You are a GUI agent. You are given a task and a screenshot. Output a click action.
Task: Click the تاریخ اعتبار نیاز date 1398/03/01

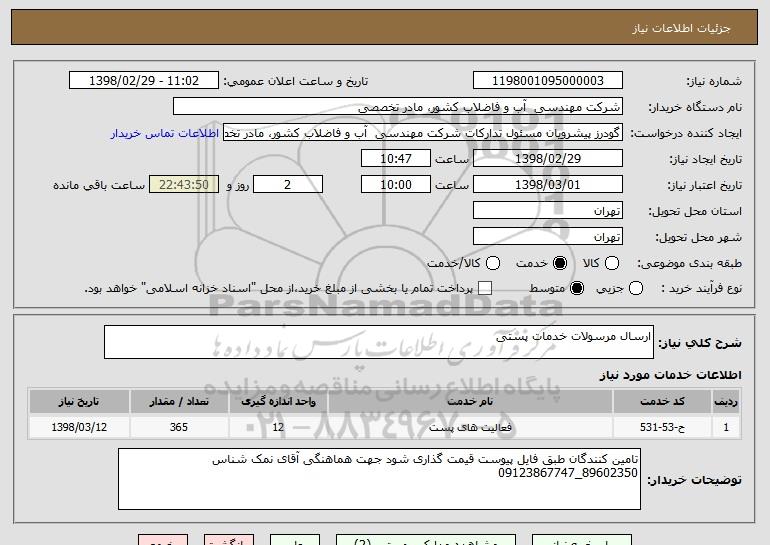click(x=548, y=185)
